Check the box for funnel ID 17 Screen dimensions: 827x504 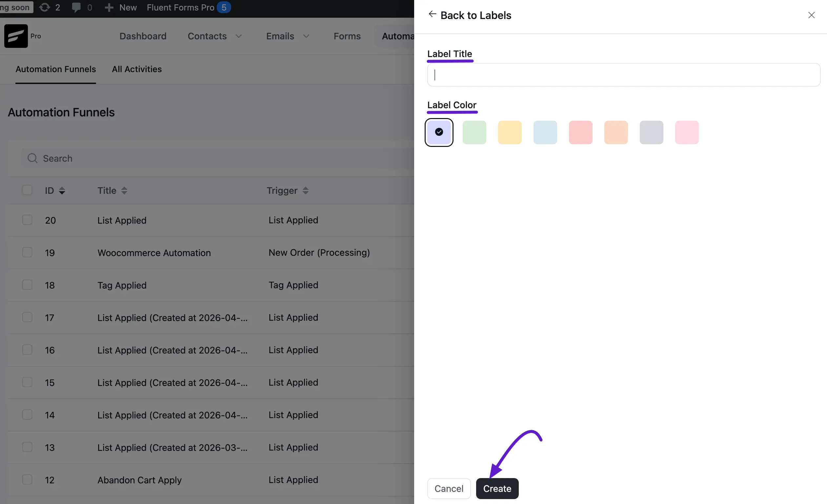(27, 317)
